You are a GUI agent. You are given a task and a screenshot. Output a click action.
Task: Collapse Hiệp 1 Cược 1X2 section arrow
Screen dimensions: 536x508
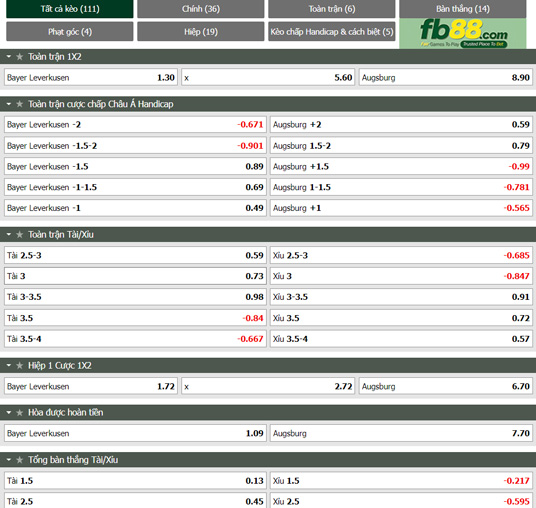click(x=9, y=365)
